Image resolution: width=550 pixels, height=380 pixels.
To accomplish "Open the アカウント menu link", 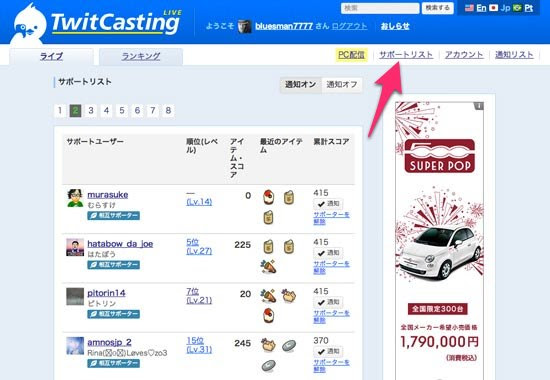I will click(464, 55).
